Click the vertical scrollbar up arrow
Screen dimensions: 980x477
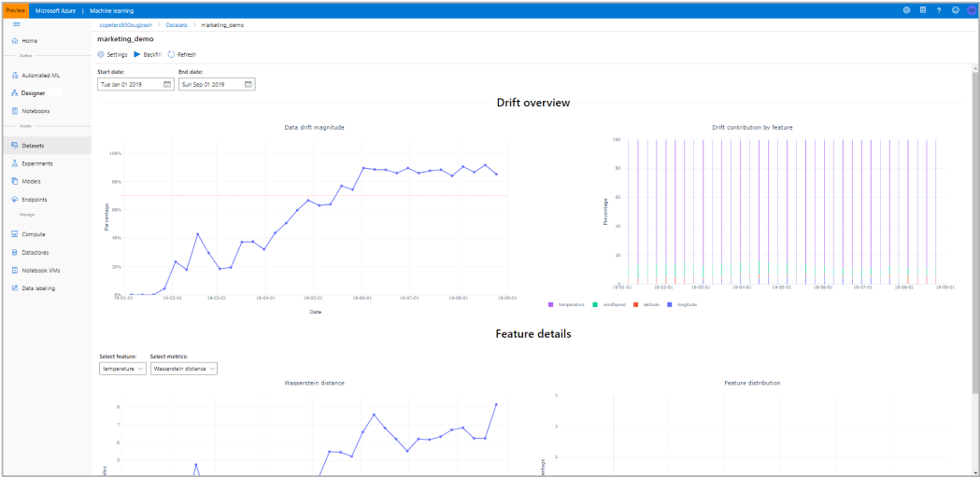point(975,68)
